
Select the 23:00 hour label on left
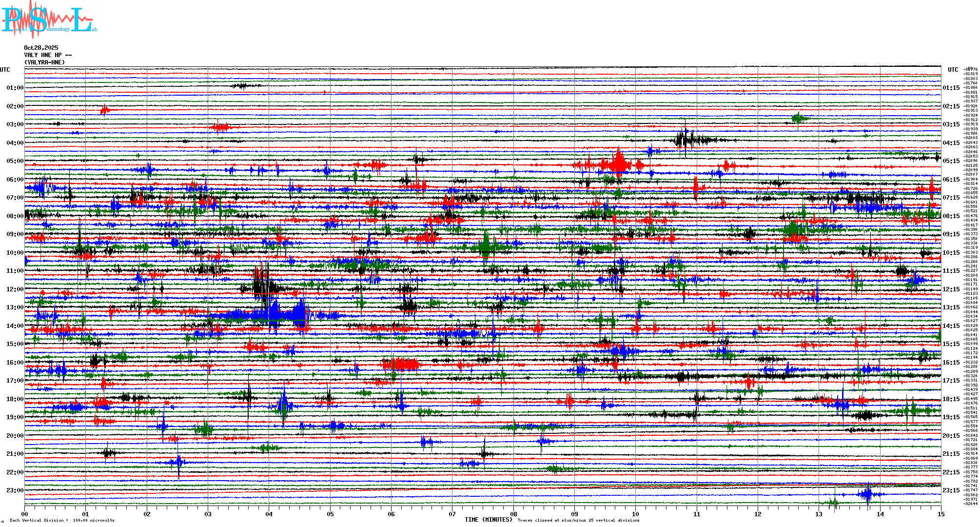click(15, 490)
